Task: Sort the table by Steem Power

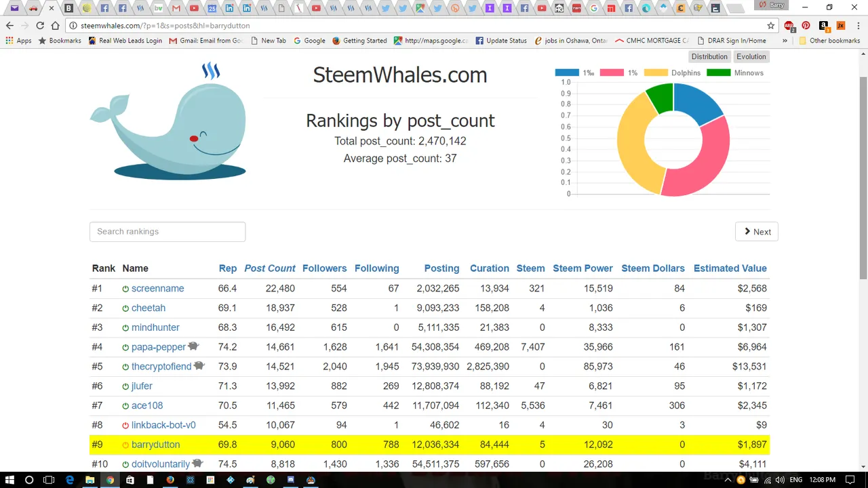Action: pyautogui.click(x=583, y=268)
